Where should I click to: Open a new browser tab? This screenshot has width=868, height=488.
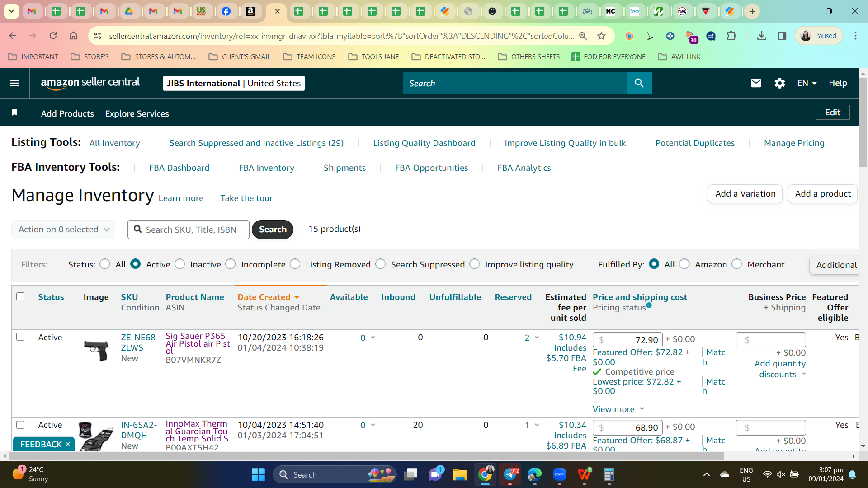coord(752,11)
